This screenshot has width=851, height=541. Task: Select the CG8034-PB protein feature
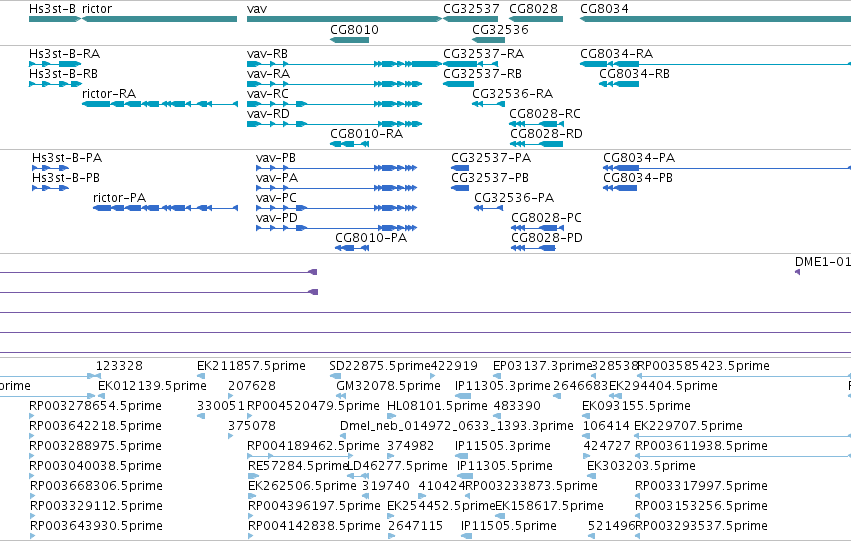click(620, 188)
